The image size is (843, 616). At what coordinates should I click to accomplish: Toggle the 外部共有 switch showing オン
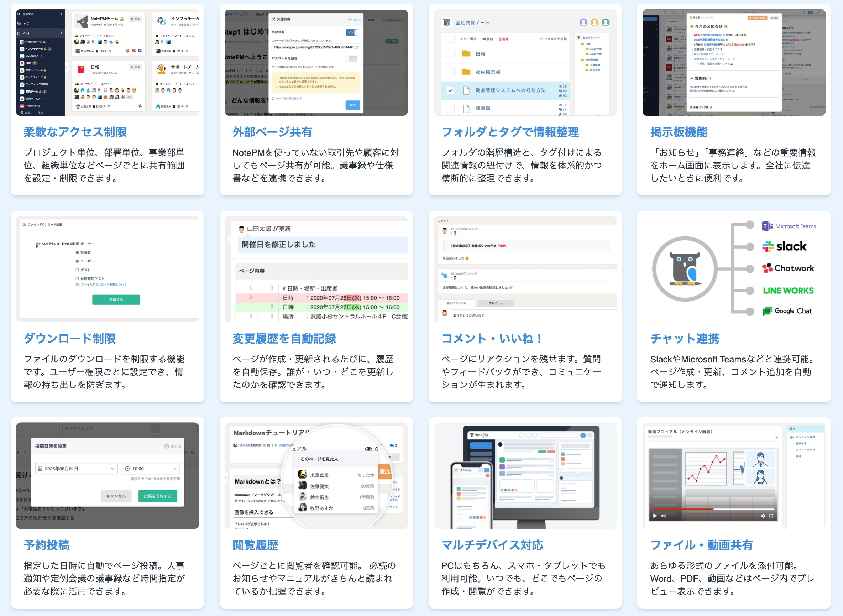351,32
